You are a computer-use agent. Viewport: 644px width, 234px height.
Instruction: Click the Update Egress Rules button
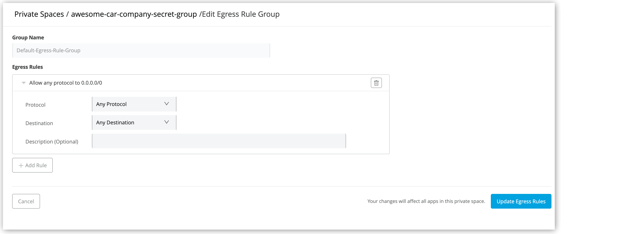[x=521, y=201]
